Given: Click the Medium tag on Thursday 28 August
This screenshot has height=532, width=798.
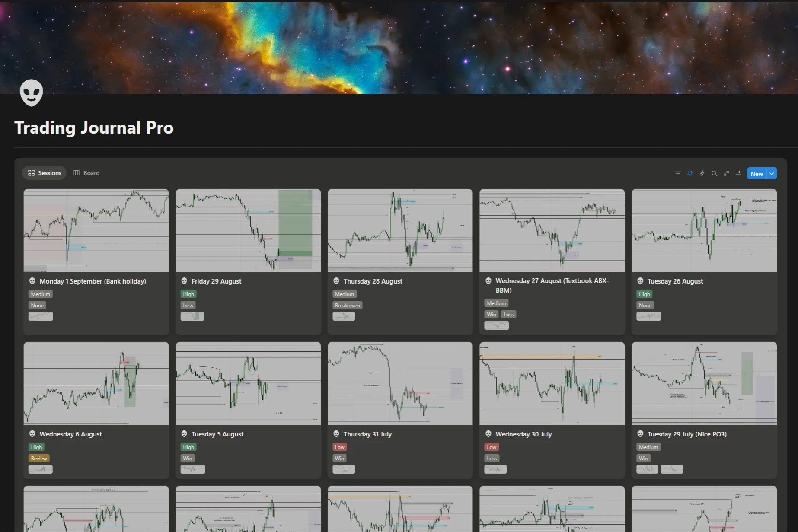Looking at the screenshot, I should (x=345, y=294).
